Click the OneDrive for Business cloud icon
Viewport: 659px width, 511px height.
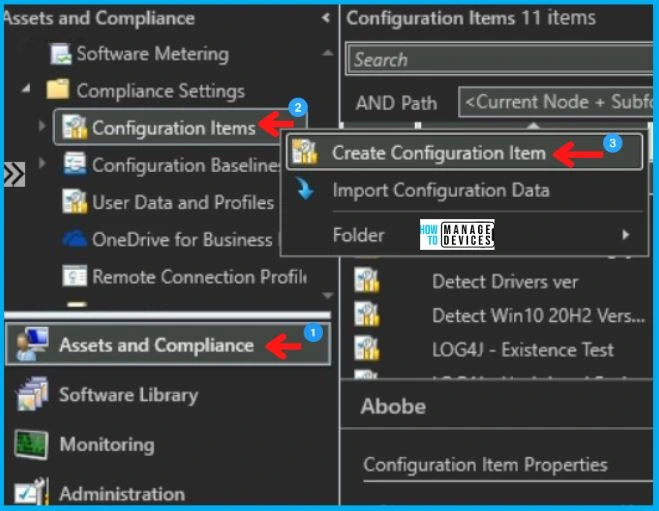tap(75, 239)
